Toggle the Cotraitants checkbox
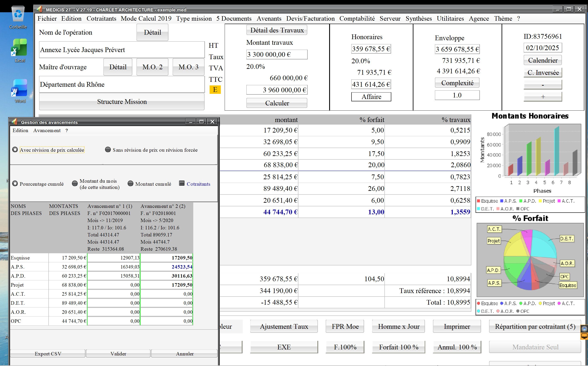Viewport: 588px width, 366px height. click(x=182, y=183)
